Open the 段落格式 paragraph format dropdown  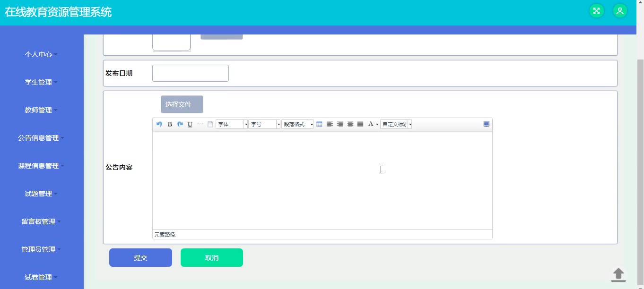[297, 124]
